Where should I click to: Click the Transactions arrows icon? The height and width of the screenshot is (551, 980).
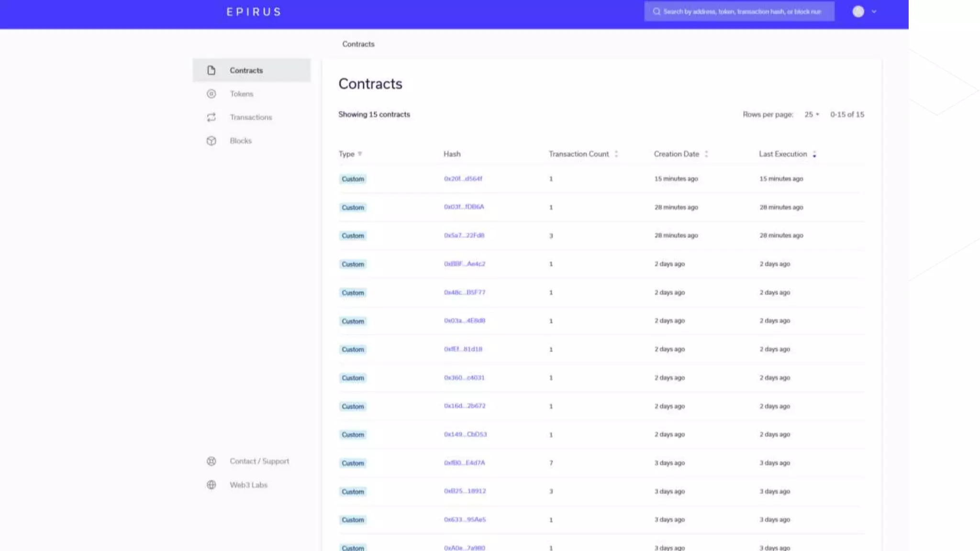(211, 117)
